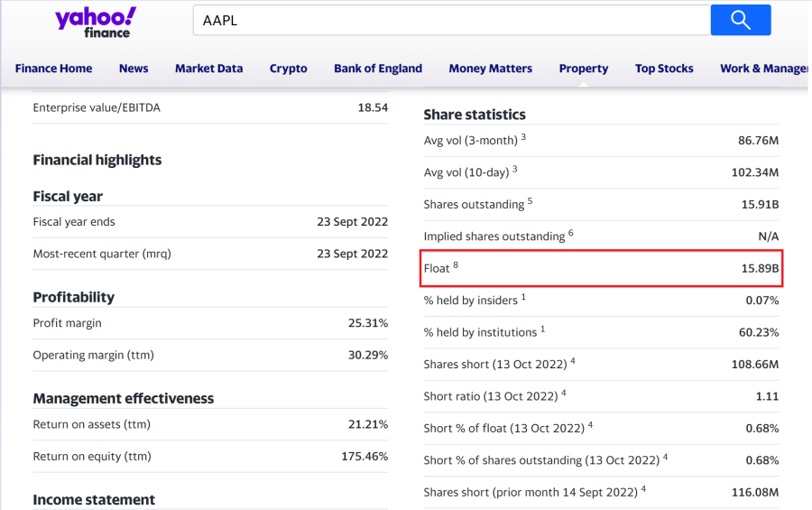Go to the Crypto section
812x510 pixels.
[x=288, y=69]
